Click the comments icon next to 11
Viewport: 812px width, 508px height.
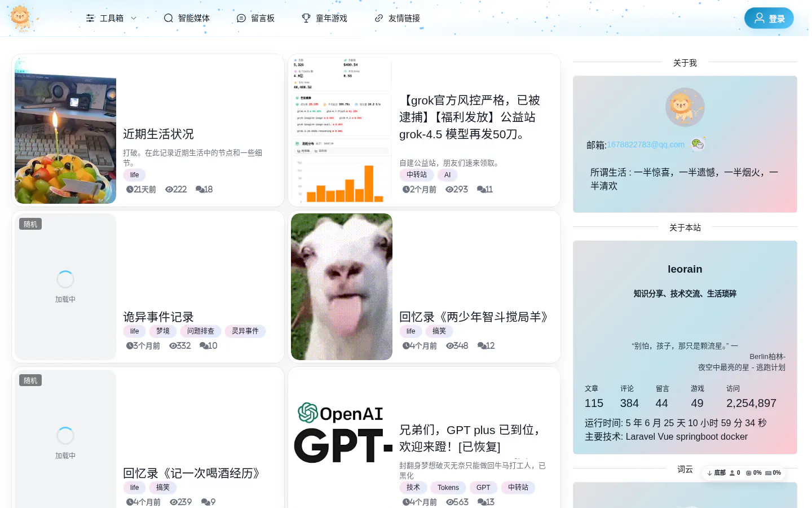481,190
